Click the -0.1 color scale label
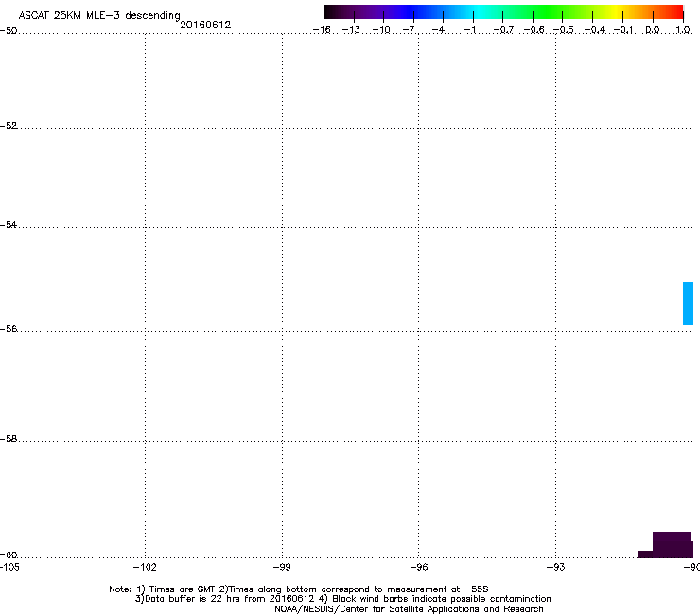The image size is (700, 615). 623,30
